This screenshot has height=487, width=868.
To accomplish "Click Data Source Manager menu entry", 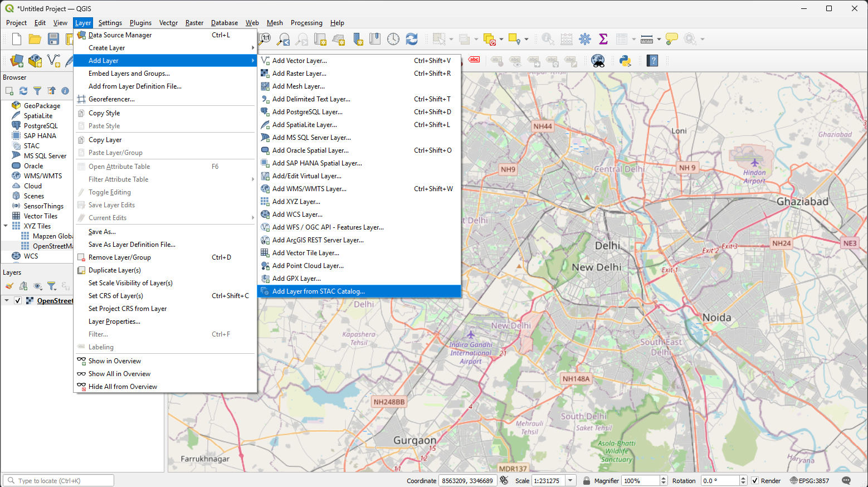I will click(x=165, y=35).
